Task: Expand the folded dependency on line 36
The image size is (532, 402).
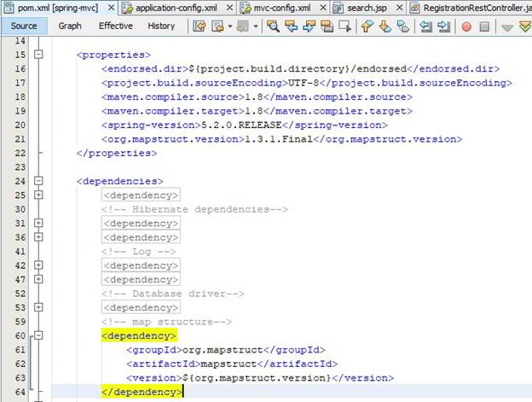Action: [x=38, y=237]
